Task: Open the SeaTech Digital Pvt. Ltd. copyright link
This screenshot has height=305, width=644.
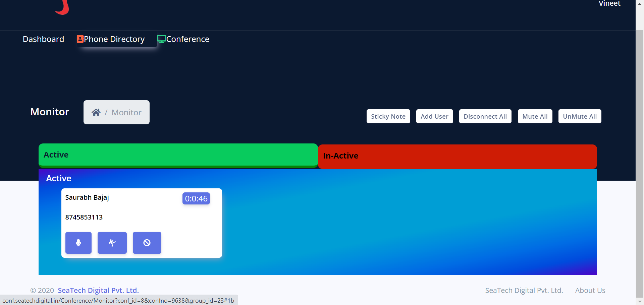Action: click(98, 290)
